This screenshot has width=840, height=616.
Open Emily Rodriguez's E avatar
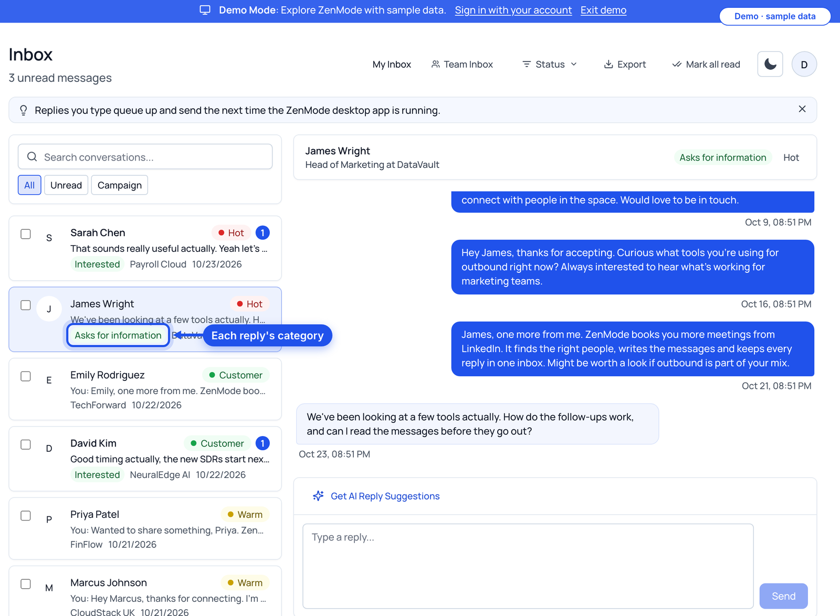pyautogui.click(x=49, y=380)
